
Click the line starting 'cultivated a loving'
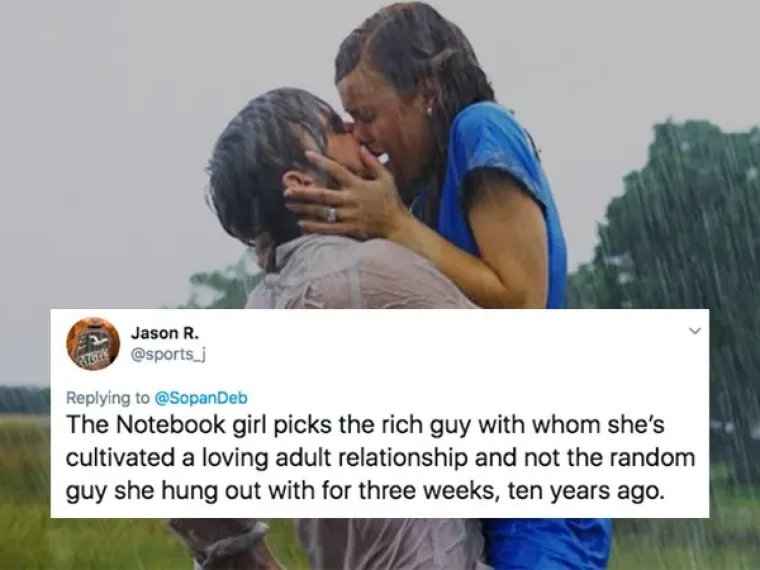point(380,458)
